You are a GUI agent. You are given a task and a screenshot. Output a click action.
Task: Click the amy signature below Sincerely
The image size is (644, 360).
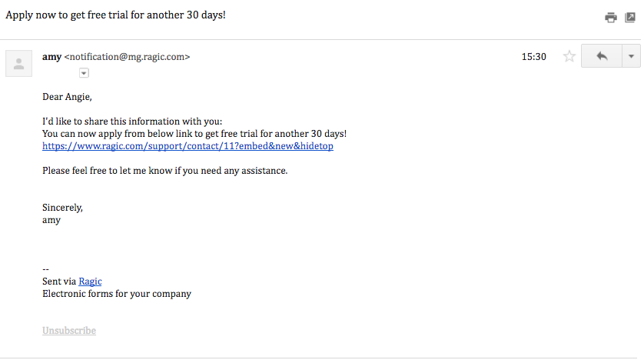pos(51,220)
